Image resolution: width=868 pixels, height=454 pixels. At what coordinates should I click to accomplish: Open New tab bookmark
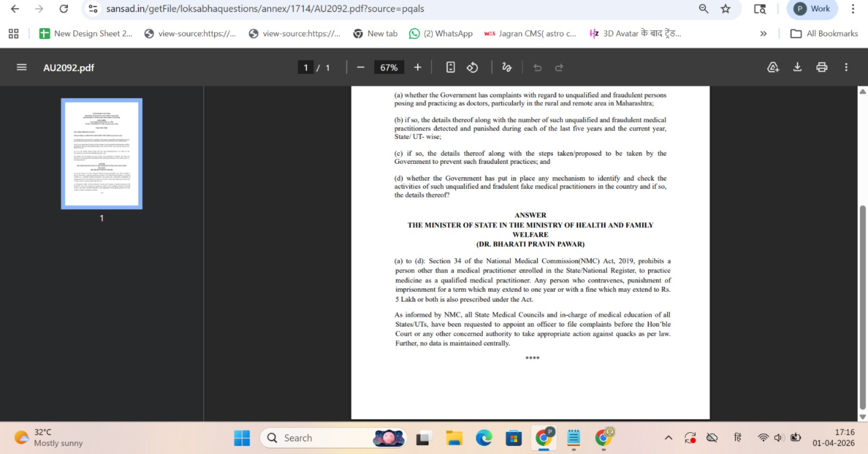point(375,34)
